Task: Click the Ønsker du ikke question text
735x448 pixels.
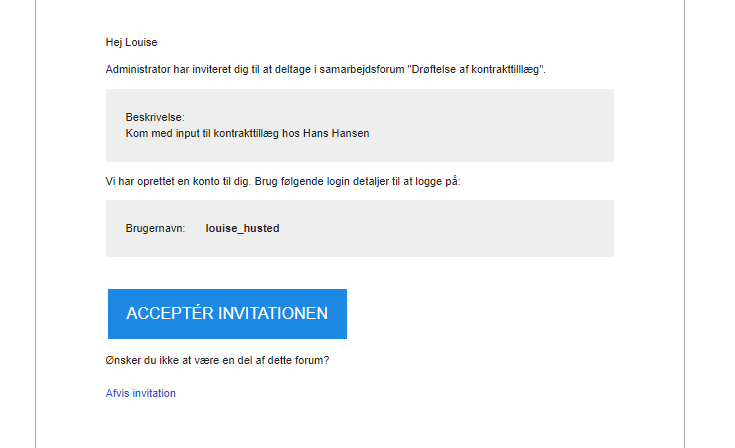Action: coord(218,360)
